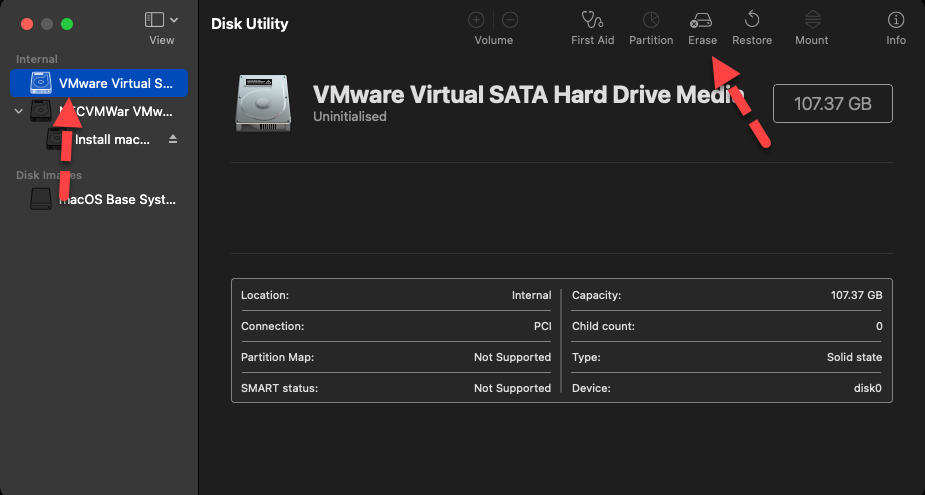The width and height of the screenshot is (925, 495).
Task: Click the yellow minimize window button
Action: (x=47, y=23)
